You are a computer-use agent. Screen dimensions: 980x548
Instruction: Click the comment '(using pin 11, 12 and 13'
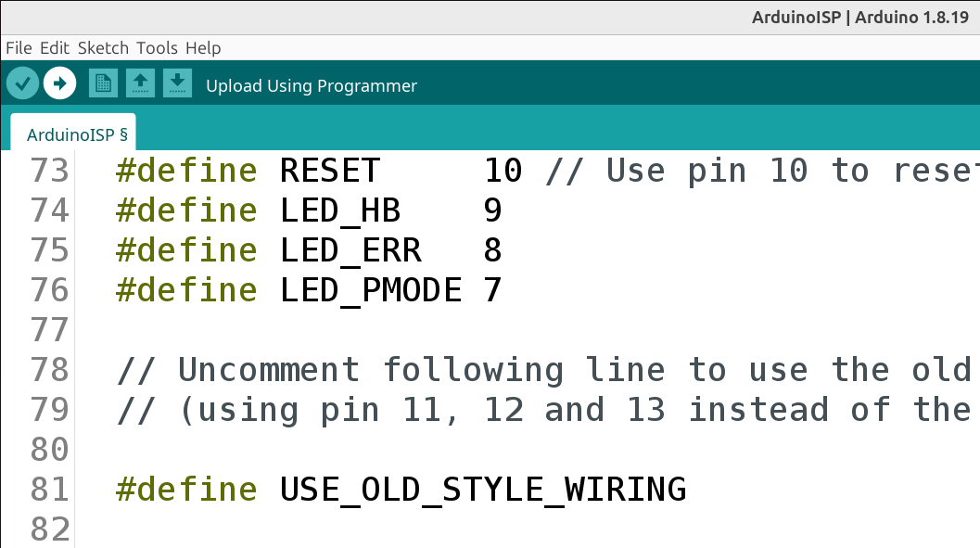[x=543, y=411]
